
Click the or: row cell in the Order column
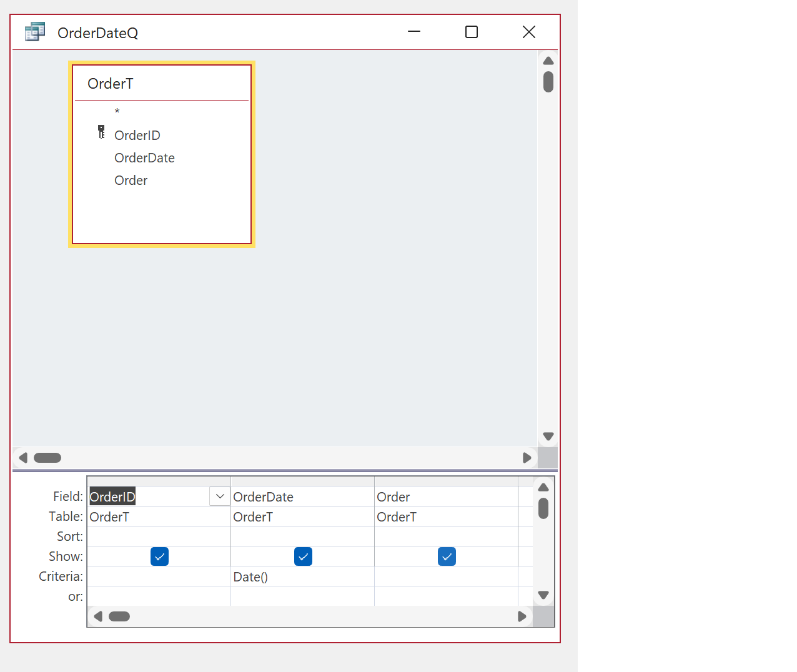pos(447,596)
